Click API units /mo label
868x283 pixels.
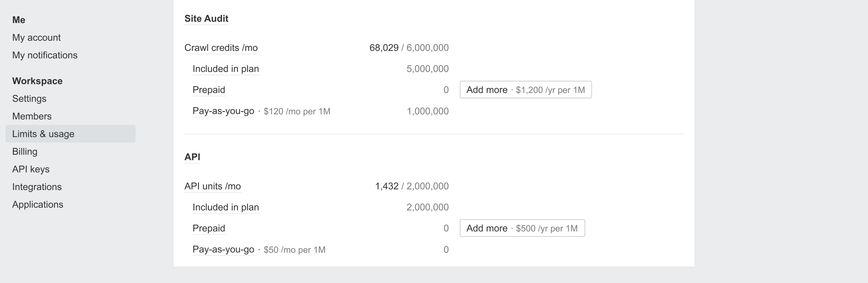pyautogui.click(x=213, y=186)
